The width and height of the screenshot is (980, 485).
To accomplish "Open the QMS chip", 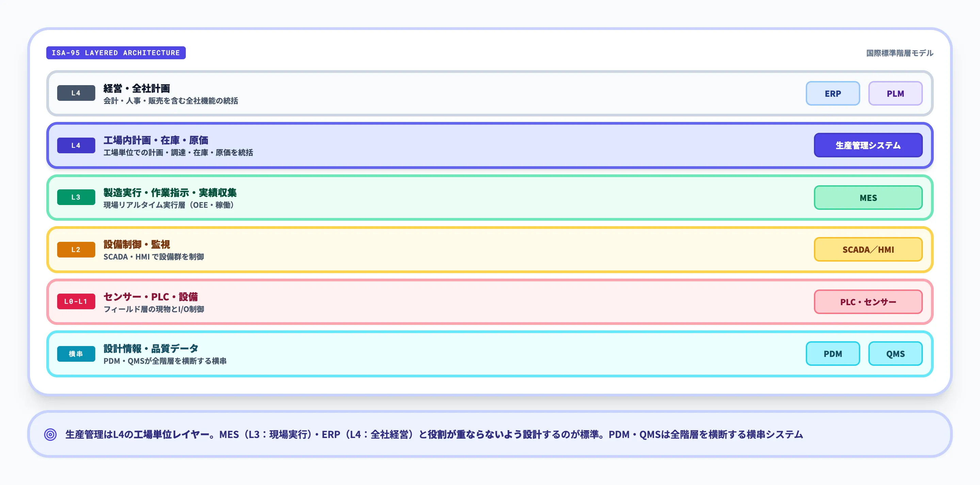I will coord(895,354).
